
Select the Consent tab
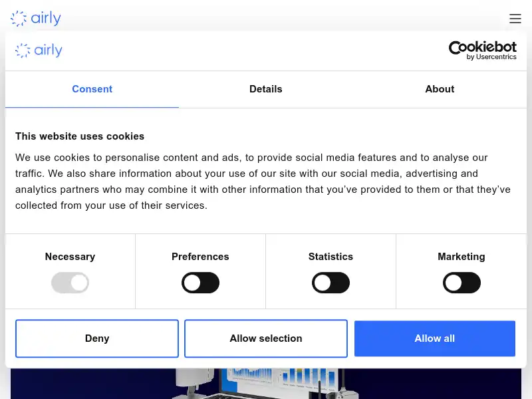click(92, 89)
